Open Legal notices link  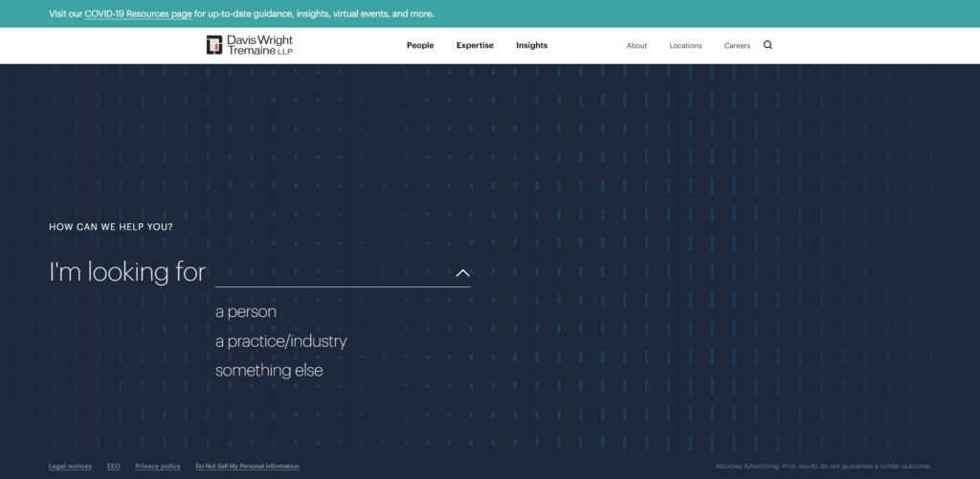point(70,467)
